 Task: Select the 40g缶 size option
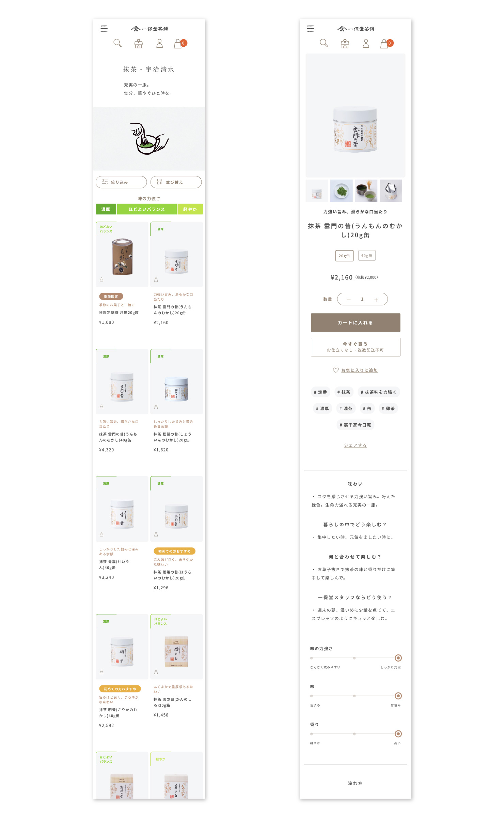(367, 256)
